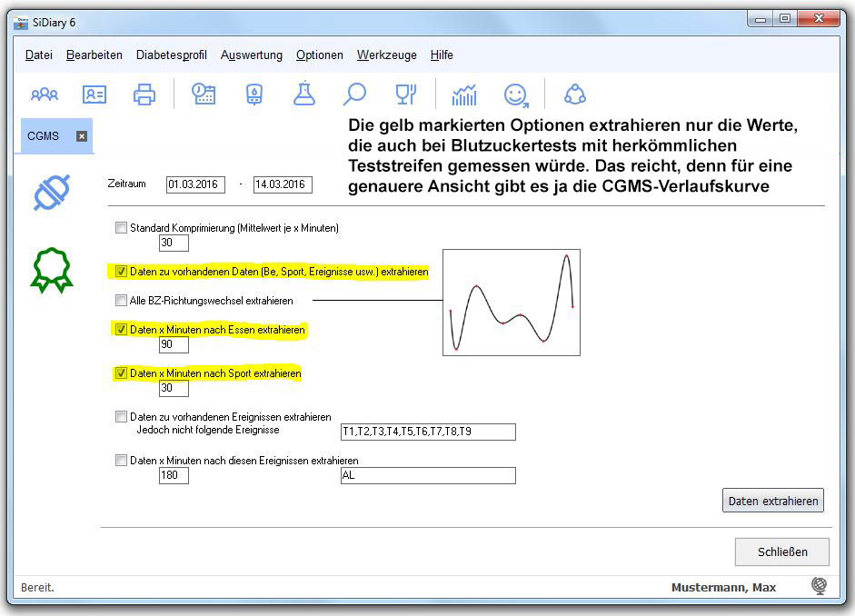855x616 pixels.
Task: Open the Werkzeuge menu
Action: 386,55
